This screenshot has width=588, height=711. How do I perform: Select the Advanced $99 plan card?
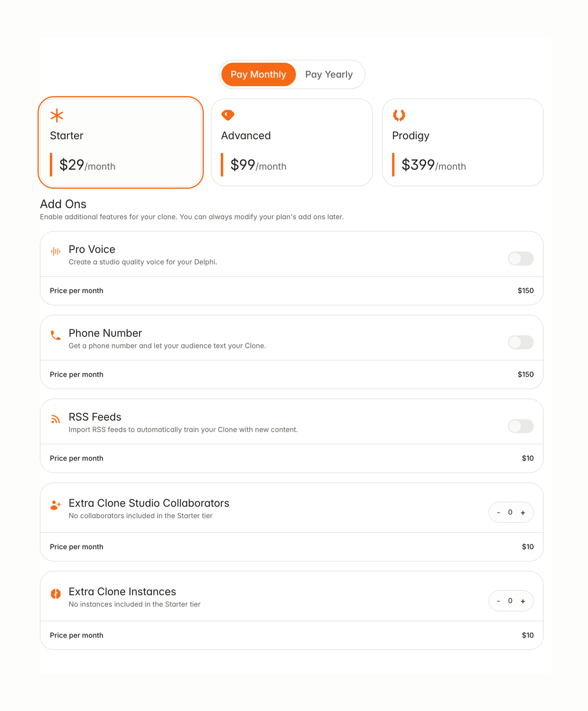(x=292, y=142)
